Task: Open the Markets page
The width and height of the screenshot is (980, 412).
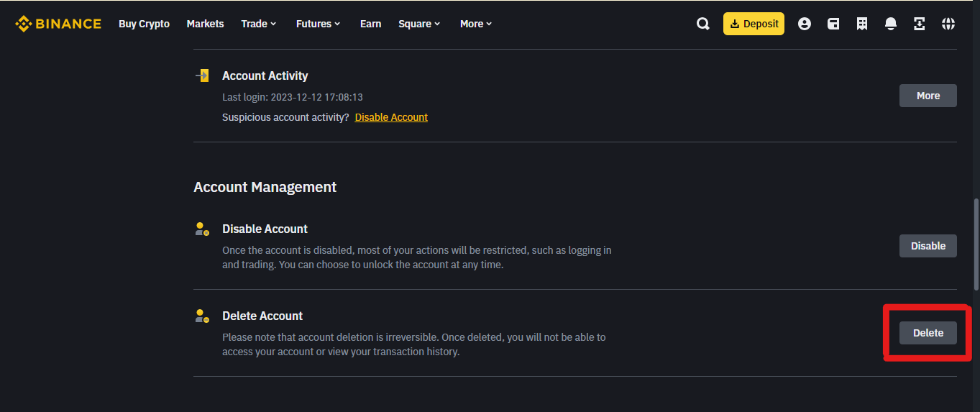Action: (205, 24)
